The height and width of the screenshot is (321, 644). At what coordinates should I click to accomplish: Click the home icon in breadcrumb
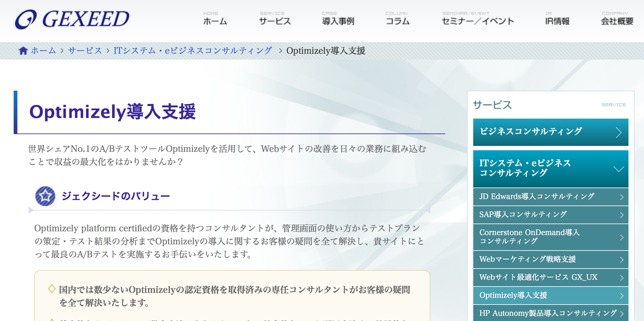(23, 51)
